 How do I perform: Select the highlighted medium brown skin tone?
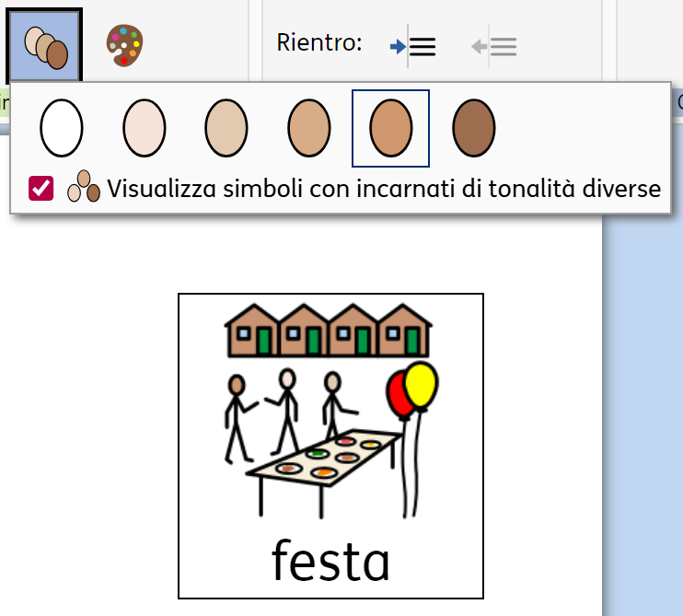[390, 128]
